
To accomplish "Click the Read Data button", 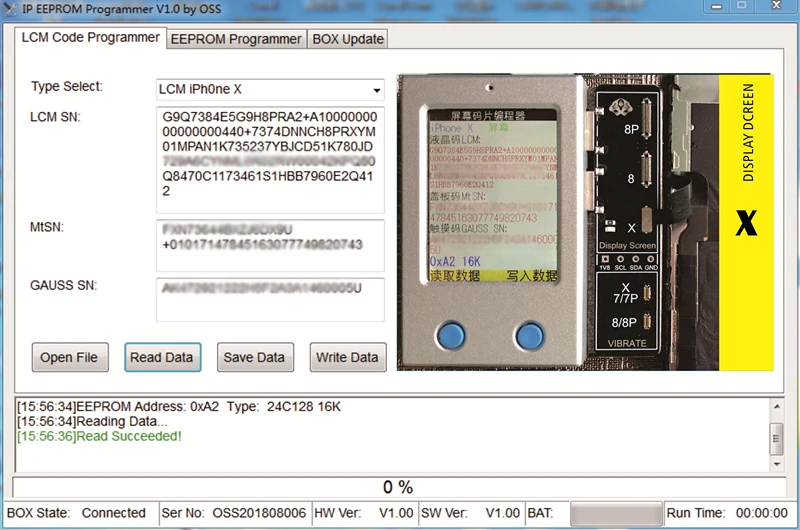I will pyautogui.click(x=162, y=357).
